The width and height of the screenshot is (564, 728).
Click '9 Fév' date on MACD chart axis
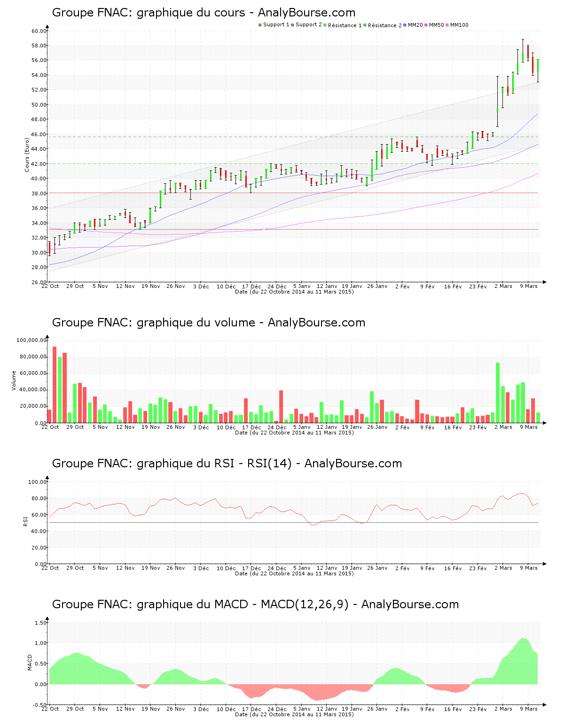tap(427, 709)
